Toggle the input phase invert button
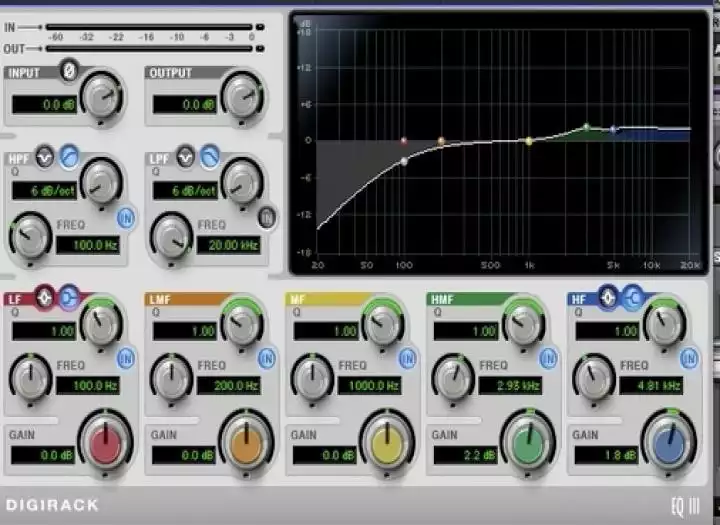 click(69, 71)
